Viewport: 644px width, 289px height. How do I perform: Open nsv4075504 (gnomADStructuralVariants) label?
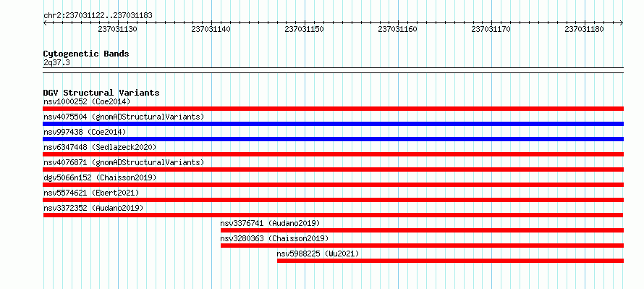(x=124, y=117)
